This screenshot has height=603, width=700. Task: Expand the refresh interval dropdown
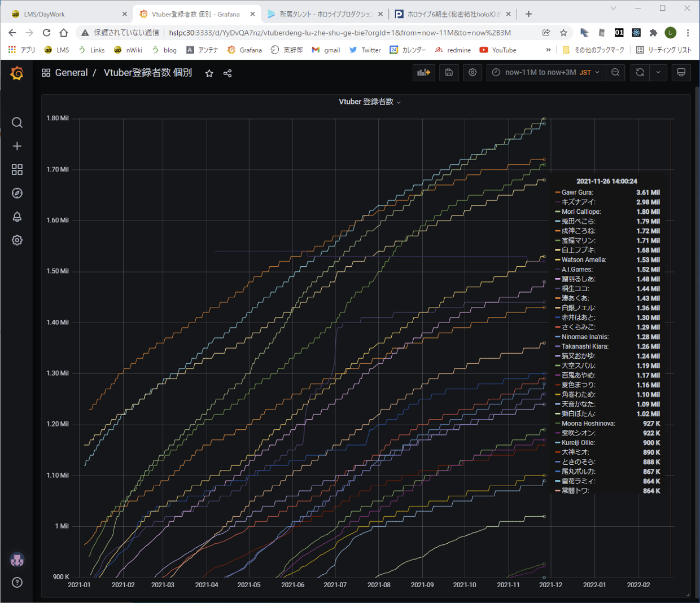tap(658, 73)
